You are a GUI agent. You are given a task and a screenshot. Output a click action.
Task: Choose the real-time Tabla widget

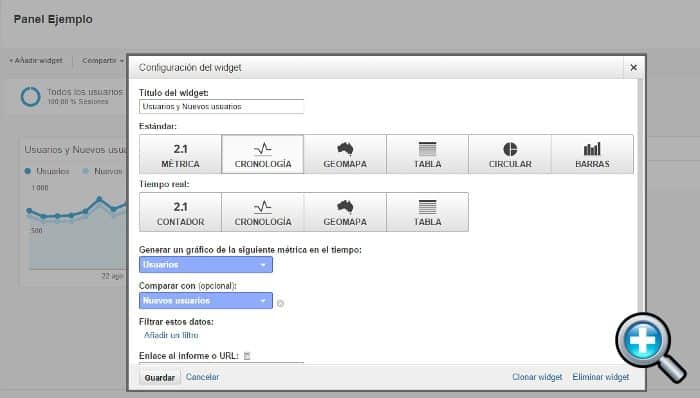427,212
